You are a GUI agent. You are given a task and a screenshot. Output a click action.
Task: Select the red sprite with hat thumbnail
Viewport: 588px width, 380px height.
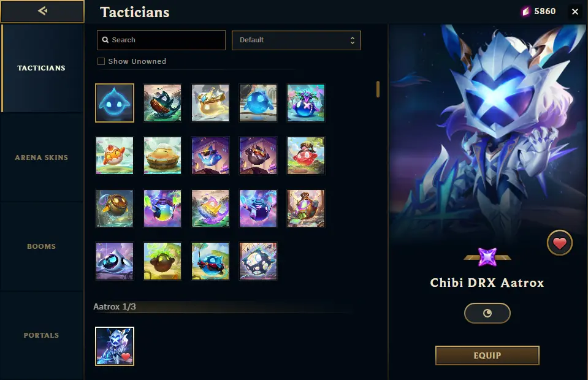305,156
